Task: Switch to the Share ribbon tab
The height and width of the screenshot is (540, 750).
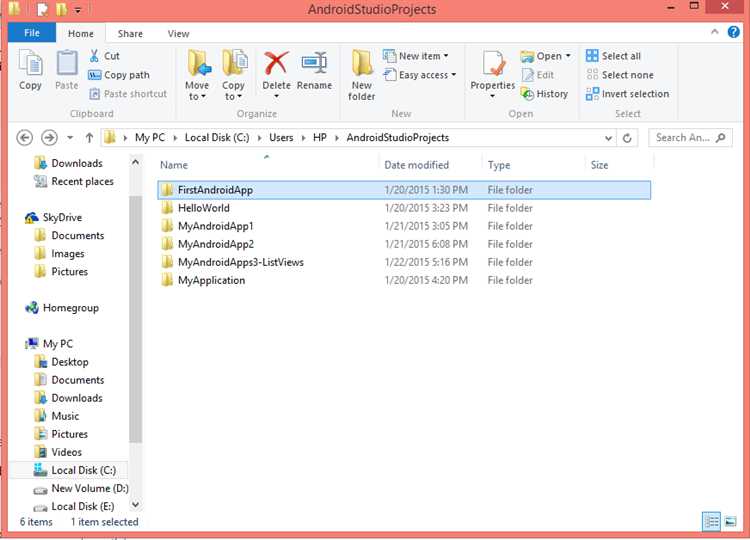Action: (130, 33)
